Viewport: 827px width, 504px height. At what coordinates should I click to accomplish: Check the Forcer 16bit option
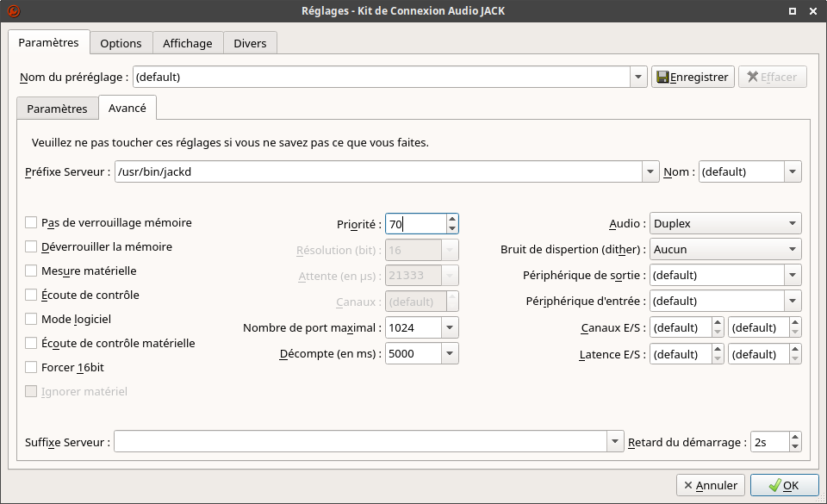[31, 367]
